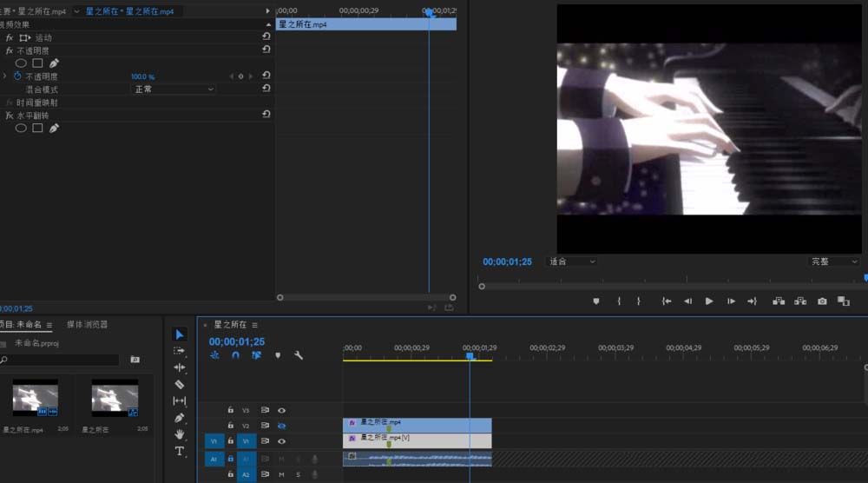Toggle snap magnet in timeline
Screen dimensions: 868x483
pyautogui.click(x=235, y=355)
